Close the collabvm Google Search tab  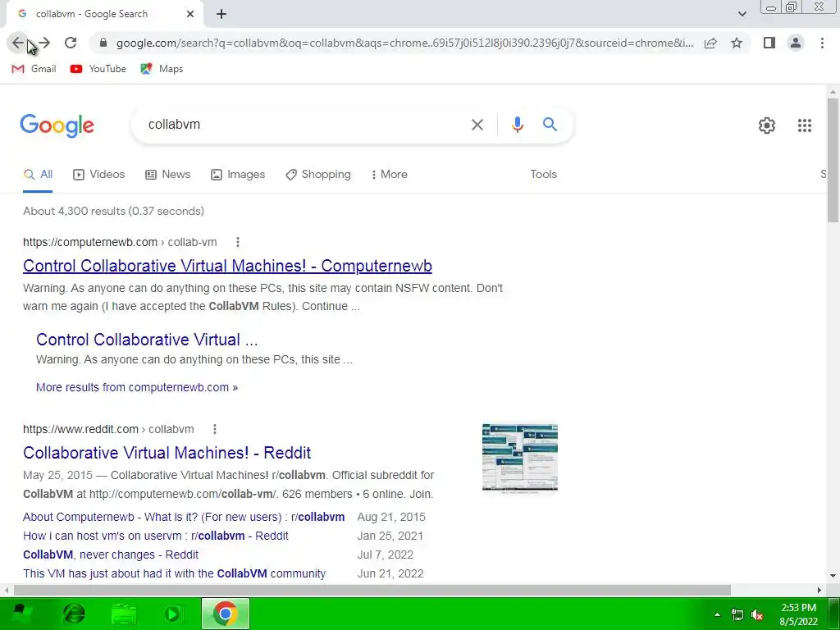coord(190,14)
